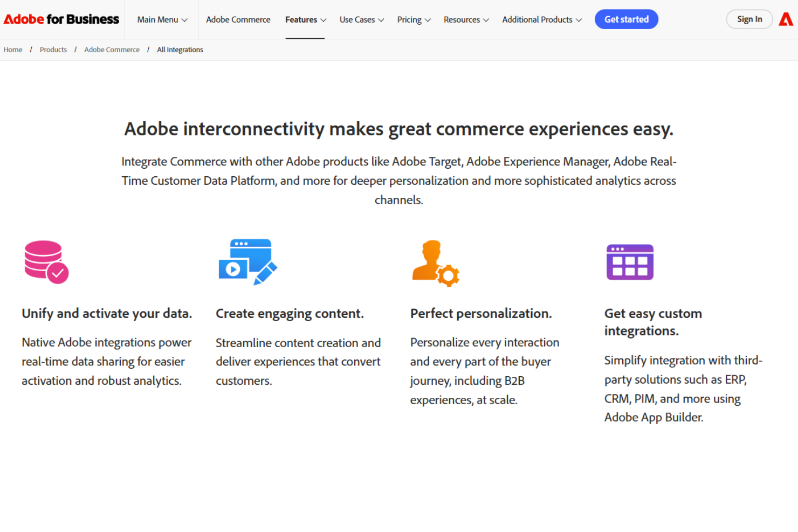This screenshot has width=798, height=532.
Task: Click the pink data unification icon
Action: [x=46, y=262]
